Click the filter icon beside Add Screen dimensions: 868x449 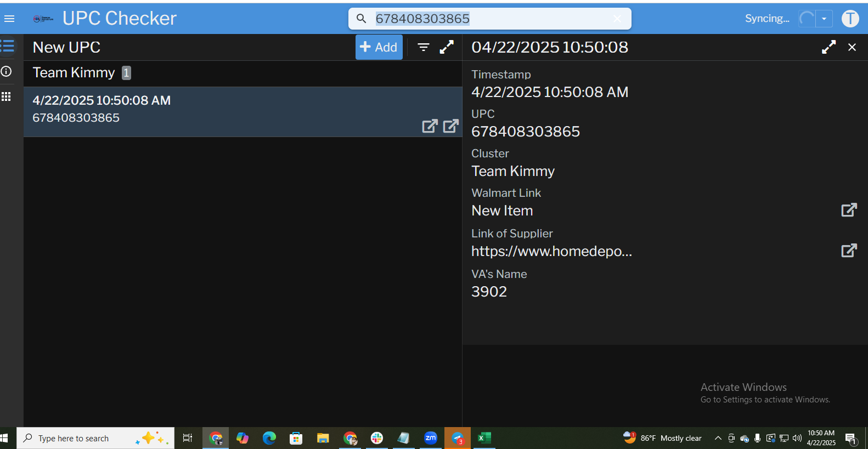click(x=423, y=47)
